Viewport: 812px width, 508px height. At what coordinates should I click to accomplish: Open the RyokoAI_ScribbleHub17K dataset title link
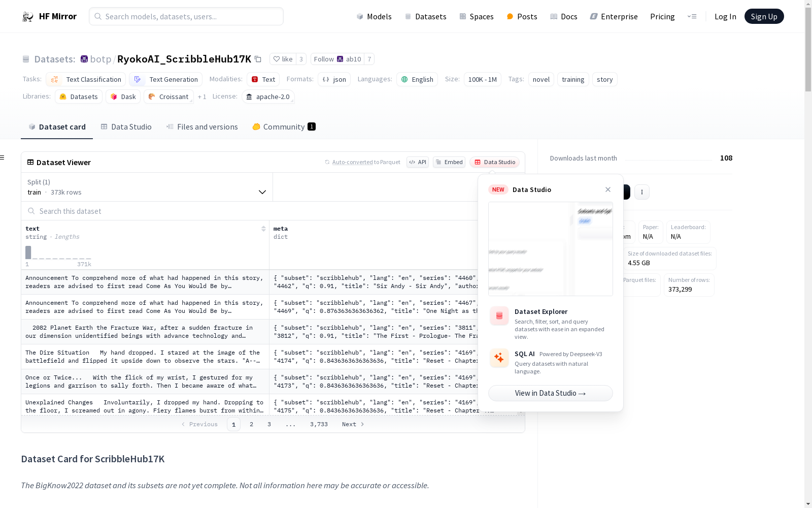pos(184,59)
